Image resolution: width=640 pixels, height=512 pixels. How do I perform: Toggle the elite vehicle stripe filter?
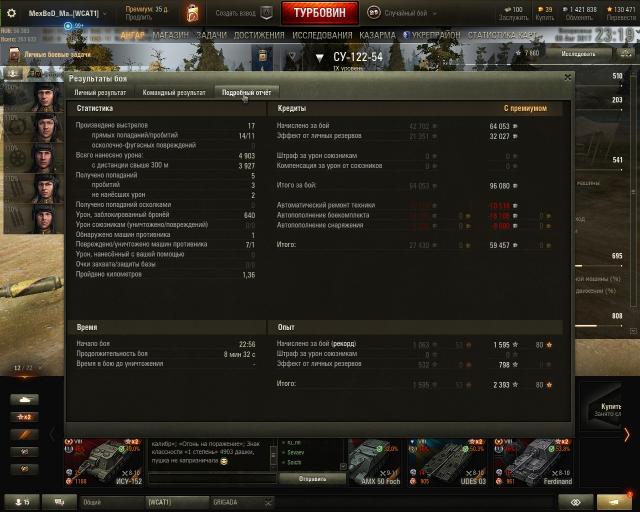click(24, 434)
